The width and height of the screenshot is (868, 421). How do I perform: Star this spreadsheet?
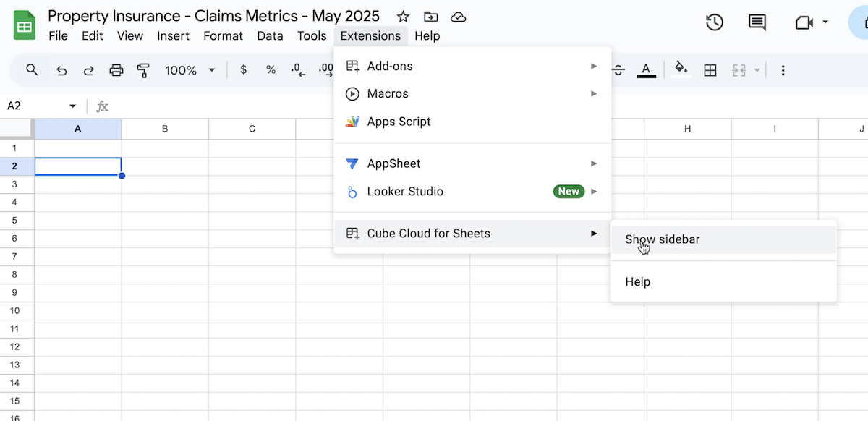[x=404, y=17]
